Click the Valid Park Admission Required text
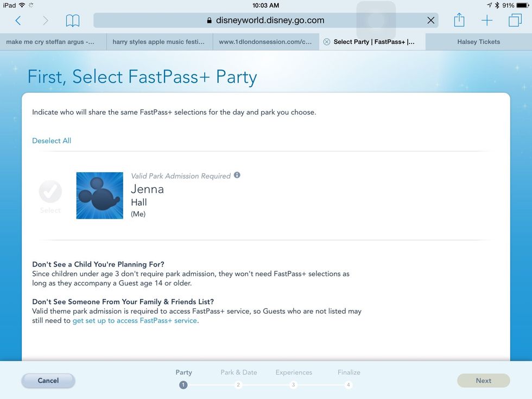Screen dimensions: 532x399 coord(181,176)
